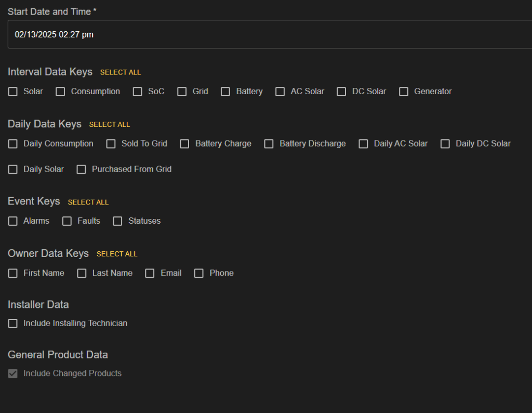Enable Include Installing Technician
Viewport: 532px width, 413px height.
click(x=13, y=324)
